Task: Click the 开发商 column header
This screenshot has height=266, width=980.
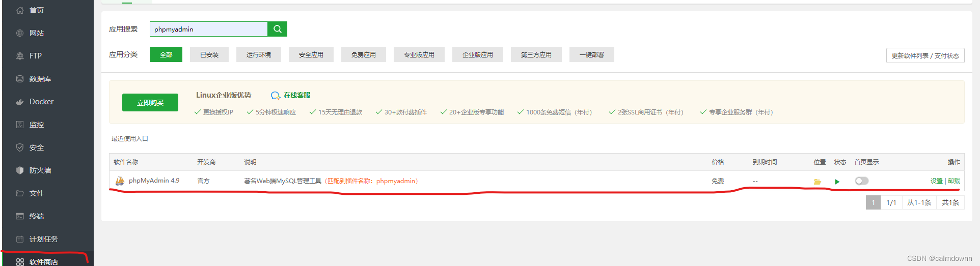Action: point(206,162)
